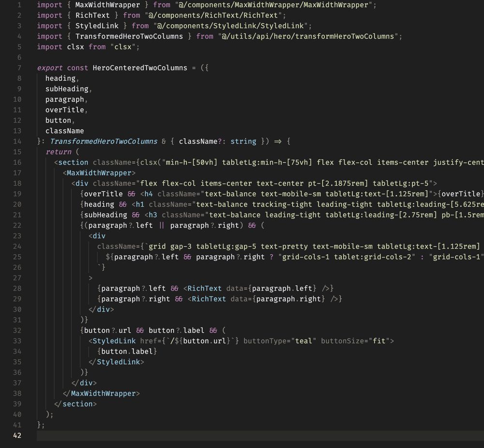The image size is (484, 448).
Task: Click the "fit" buttonSize value
Action: (x=379, y=341)
